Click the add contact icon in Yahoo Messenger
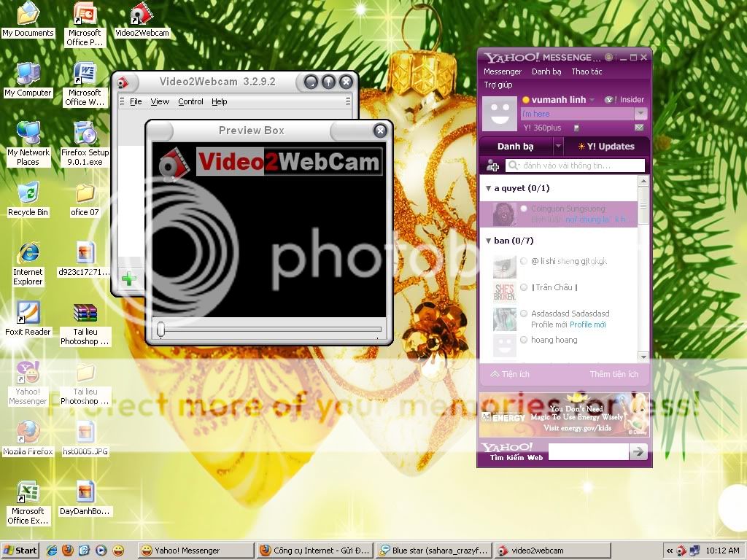This screenshot has height=560, width=747. pyautogui.click(x=492, y=166)
